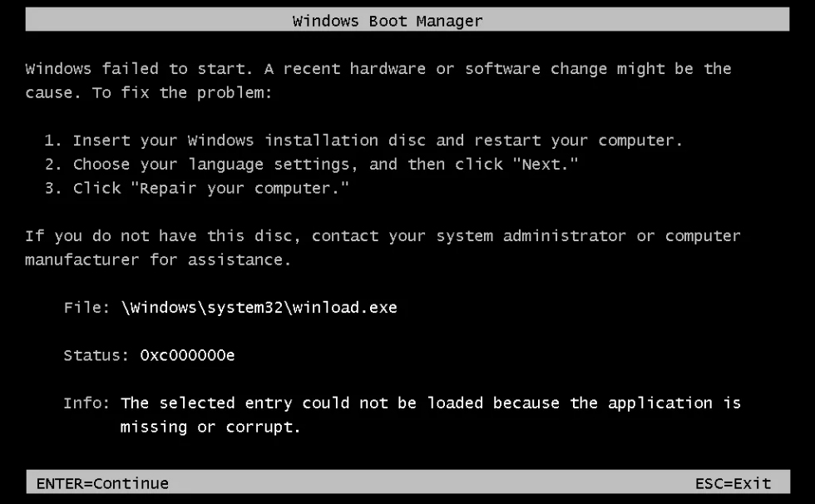Click the Info: label

pyautogui.click(x=86, y=403)
